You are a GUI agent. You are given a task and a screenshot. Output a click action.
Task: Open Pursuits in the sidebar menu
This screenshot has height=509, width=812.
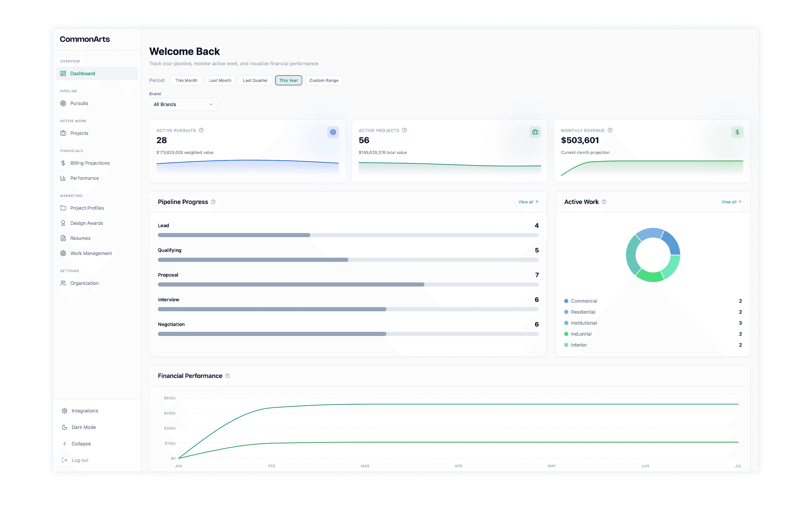(79, 103)
